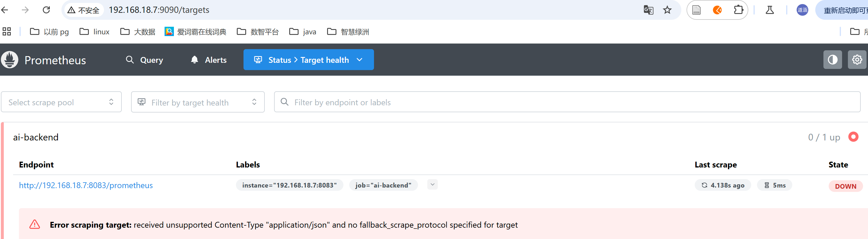Open the java bookmark folder
The width and height of the screenshot is (868, 239).
(303, 32)
